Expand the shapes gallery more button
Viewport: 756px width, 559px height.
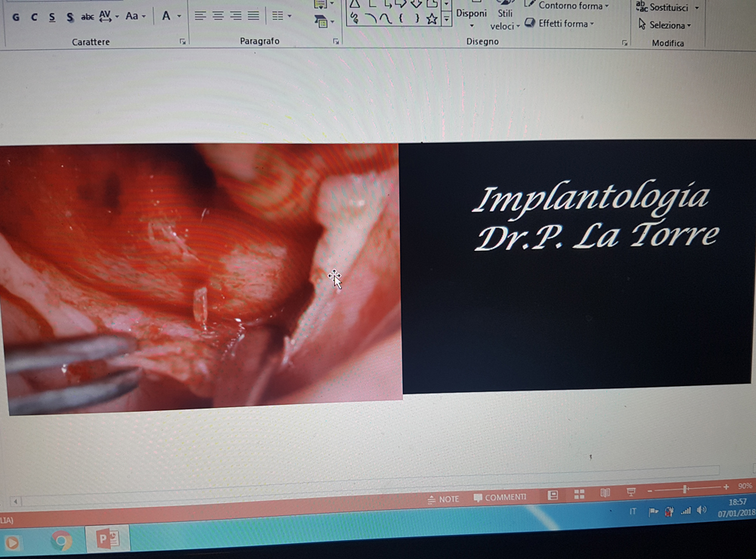[x=447, y=20]
